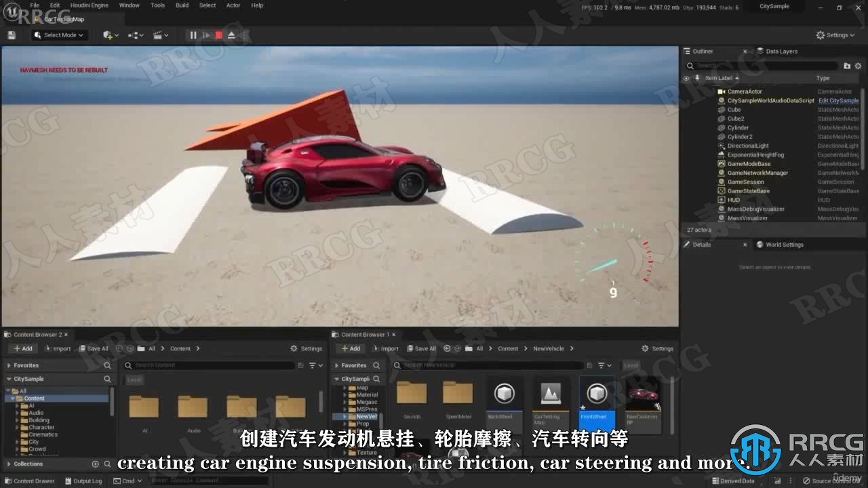Viewport: 868px width, 488px height.
Task: Expand the Character folder in tree
Action: click(18, 427)
